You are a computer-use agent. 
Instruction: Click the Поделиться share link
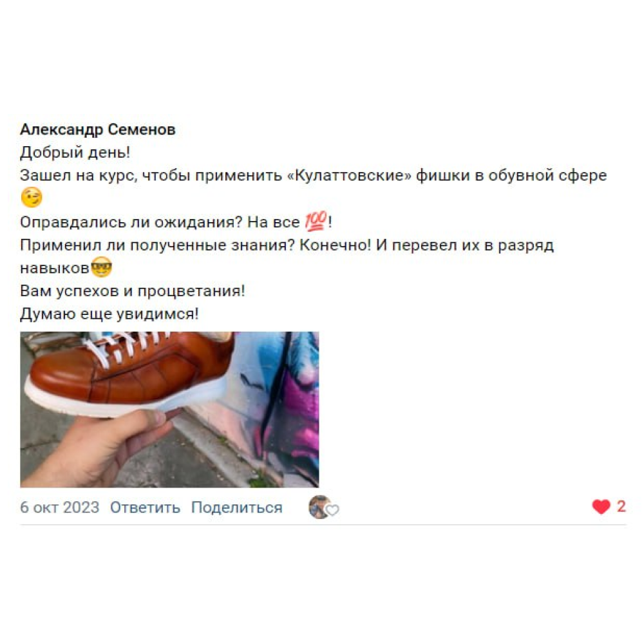coord(236,507)
